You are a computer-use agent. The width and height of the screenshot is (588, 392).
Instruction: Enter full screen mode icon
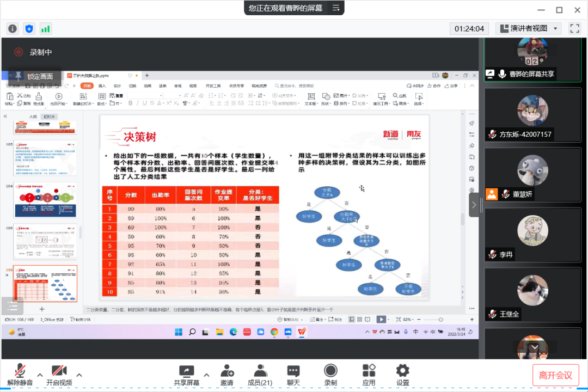click(x=574, y=28)
